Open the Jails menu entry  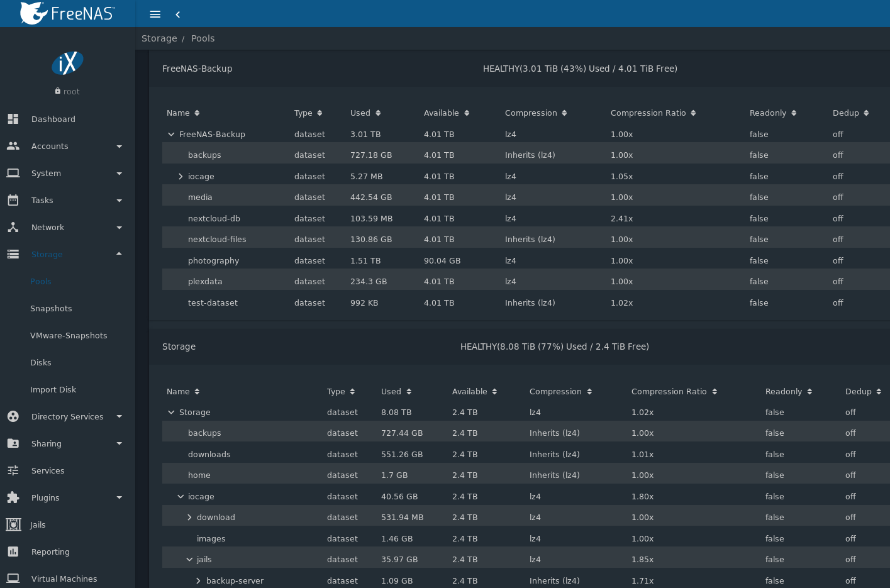point(38,524)
